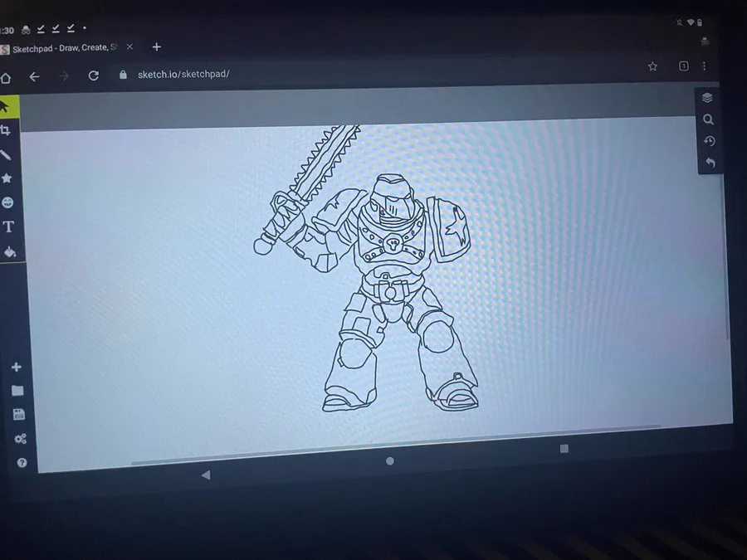Image resolution: width=747 pixels, height=560 pixels.
Task: Click the horizontal canvas scrollbar
Action: pos(395,444)
